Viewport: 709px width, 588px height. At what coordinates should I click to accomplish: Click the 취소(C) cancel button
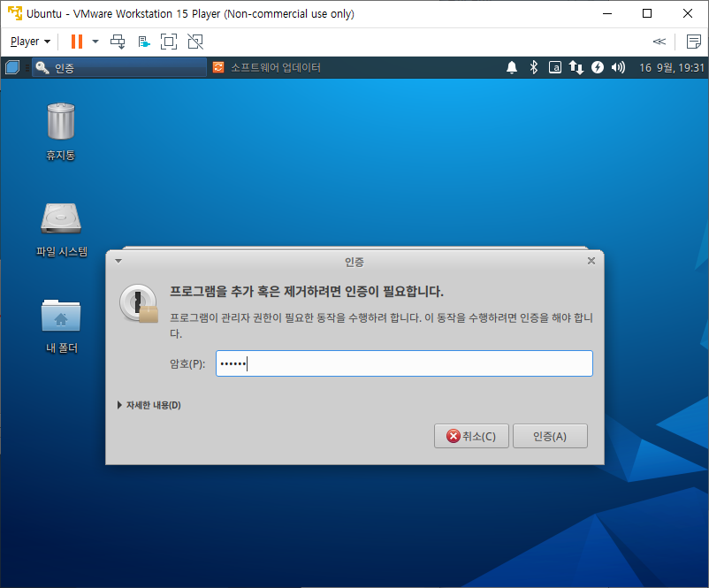(471, 436)
